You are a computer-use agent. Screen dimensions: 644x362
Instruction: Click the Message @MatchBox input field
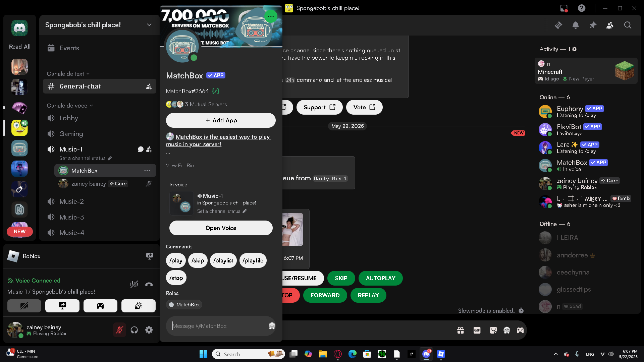pyautogui.click(x=221, y=326)
